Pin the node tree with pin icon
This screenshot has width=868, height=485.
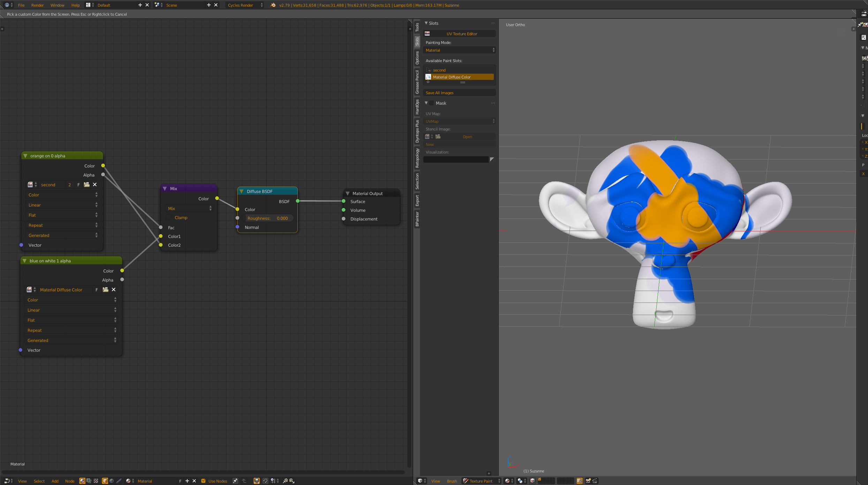(235, 481)
